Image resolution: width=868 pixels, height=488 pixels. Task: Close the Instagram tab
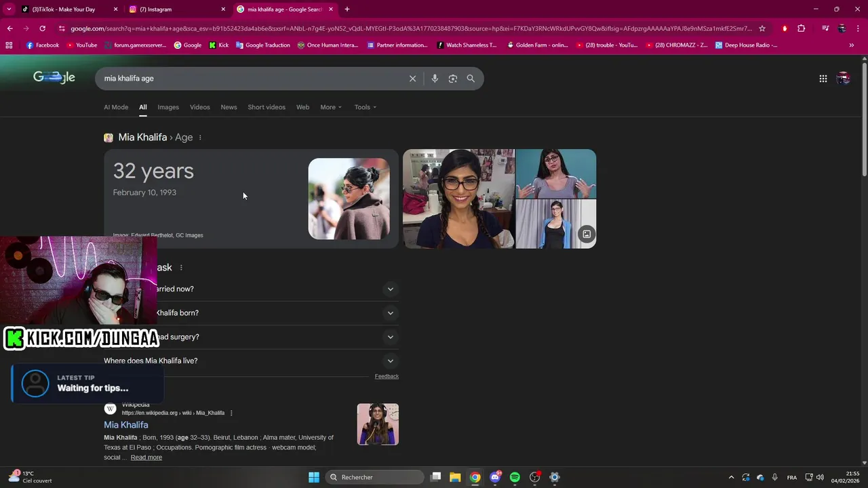pos(223,9)
